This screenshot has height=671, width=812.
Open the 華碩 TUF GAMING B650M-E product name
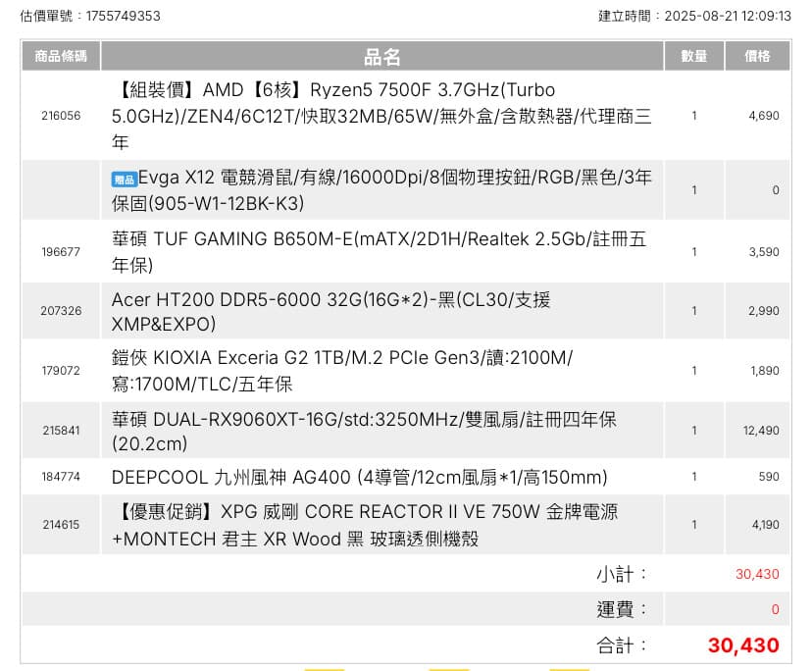pos(380,252)
